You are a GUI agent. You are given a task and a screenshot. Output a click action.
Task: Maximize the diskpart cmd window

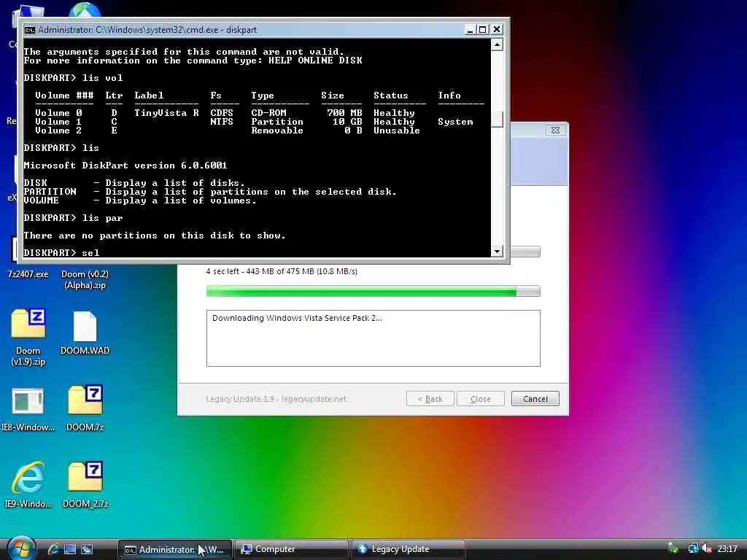[483, 29]
